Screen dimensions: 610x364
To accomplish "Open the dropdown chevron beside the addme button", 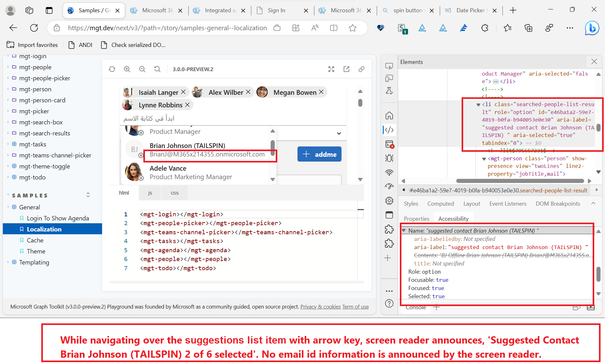I will point(339,133).
